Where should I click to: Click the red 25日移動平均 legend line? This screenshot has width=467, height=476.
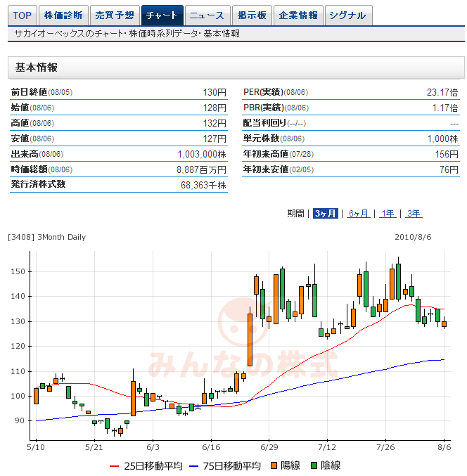click(x=118, y=465)
